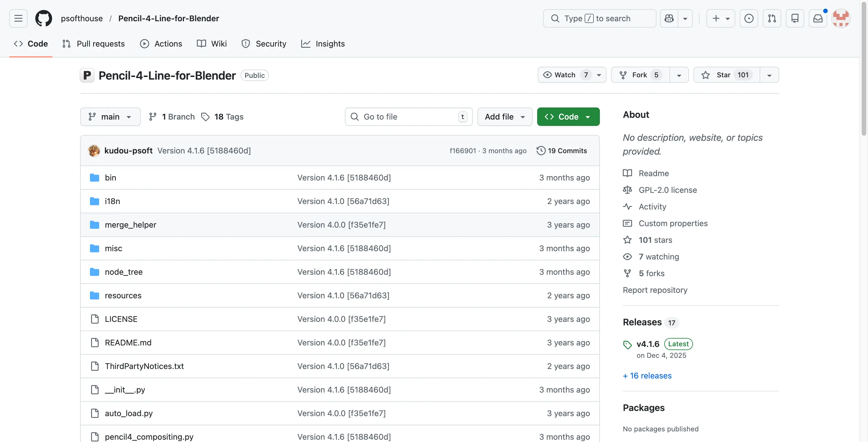Open the pull requests header icon
The height and width of the screenshot is (442, 868).
pos(772,18)
